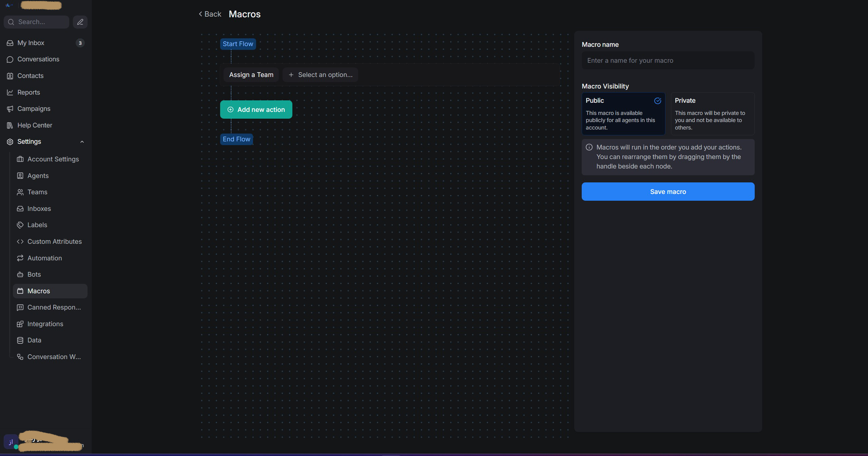
Task: Open Canned Responses settings
Action: [50, 308]
